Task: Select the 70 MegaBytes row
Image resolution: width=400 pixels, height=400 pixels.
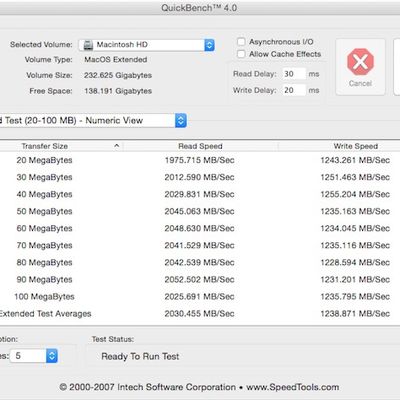Action: coord(200,245)
